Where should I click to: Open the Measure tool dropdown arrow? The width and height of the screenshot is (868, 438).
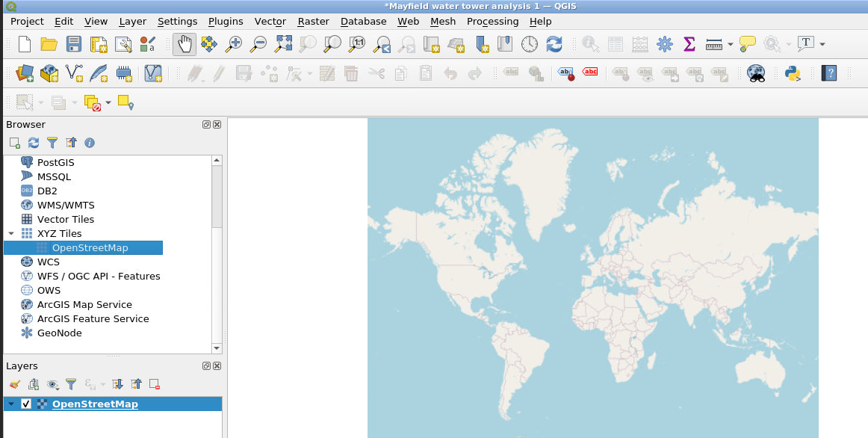pos(730,44)
